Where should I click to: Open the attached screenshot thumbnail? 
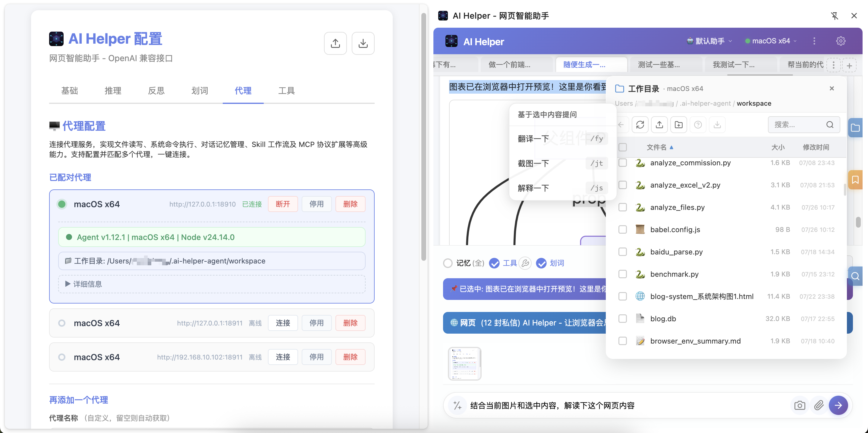tap(464, 364)
